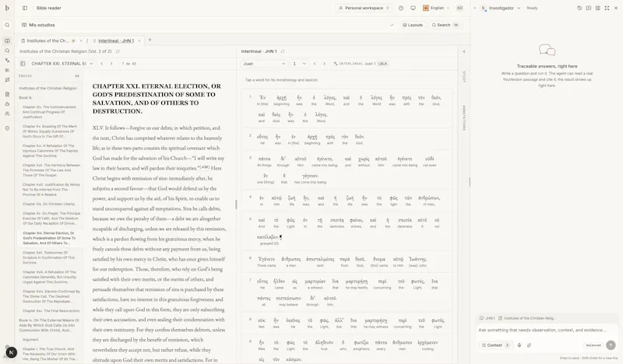Screen dimensions: 623x364
Task: Open Chapter Xxv. The Final Resurrection entry
Action: click(51, 311)
